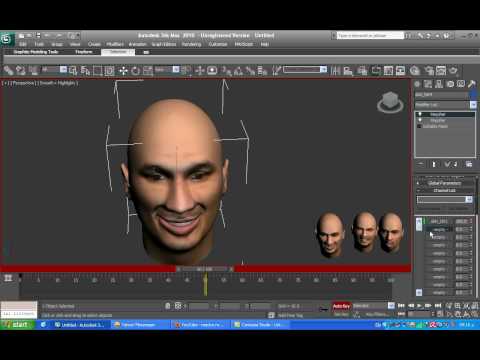The image size is (480, 360).
Task: Click the first named morph channel button
Action: pyautogui.click(x=439, y=221)
